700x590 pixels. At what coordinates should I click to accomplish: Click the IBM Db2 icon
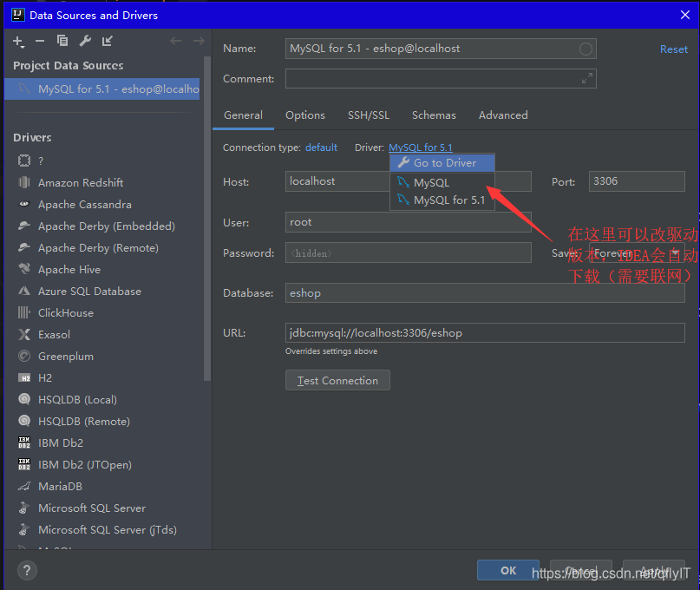pyautogui.click(x=24, y=442)
